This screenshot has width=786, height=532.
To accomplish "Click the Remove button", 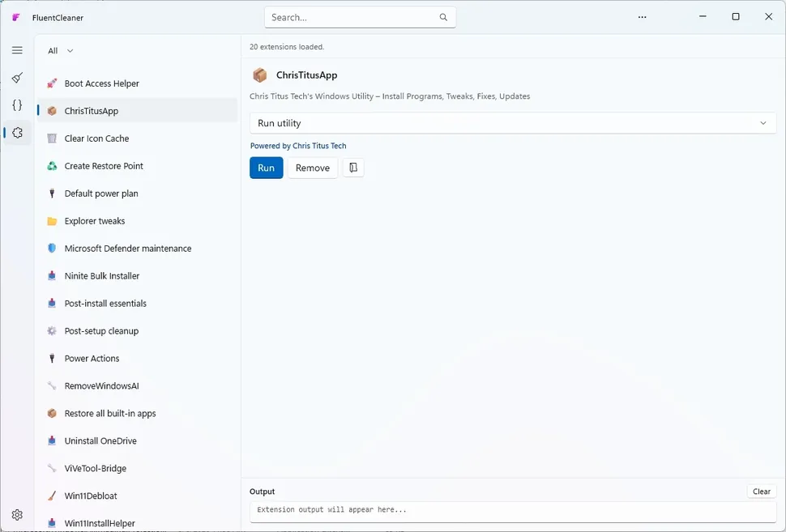I will point(312,168).
